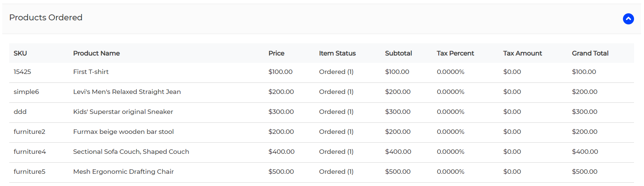
Task: Click the Grand Total column header
Action: pos(590,53)
